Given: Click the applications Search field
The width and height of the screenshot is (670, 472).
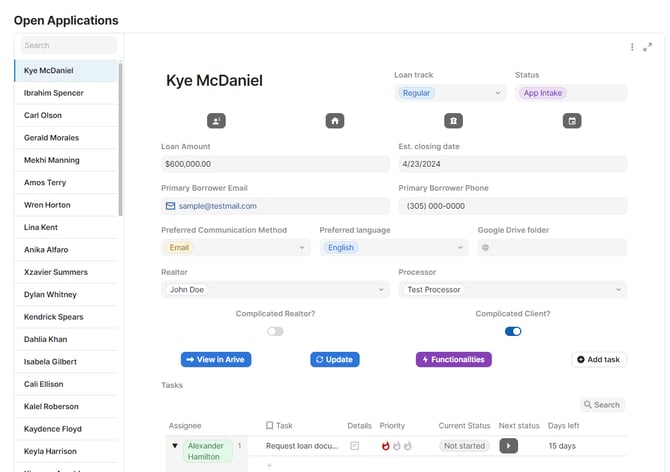Looking at the screenshot, I should tap(68, 45).
